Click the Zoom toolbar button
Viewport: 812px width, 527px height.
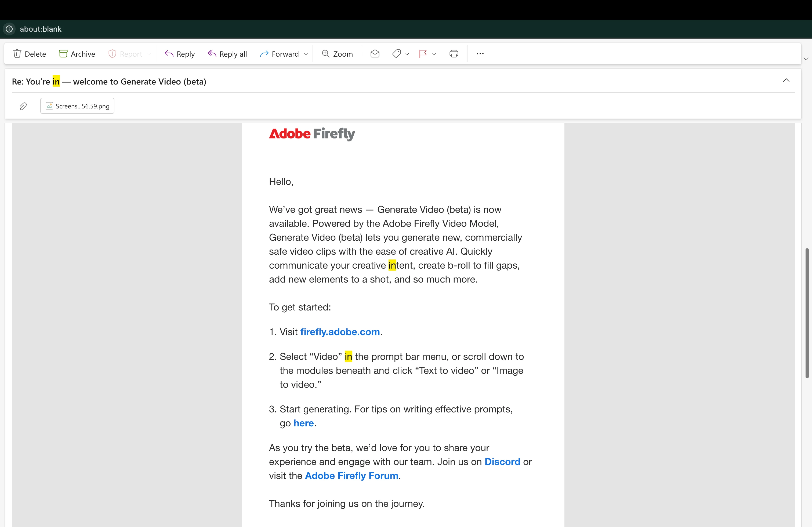coord(337,54)
